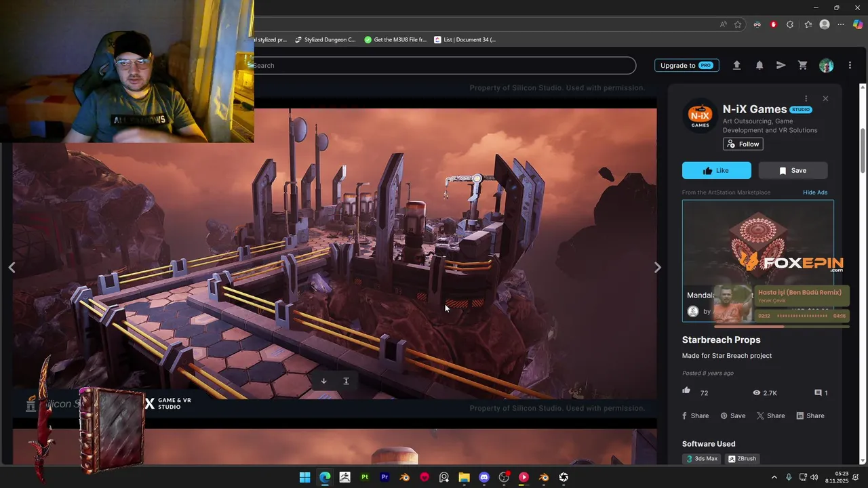This screenshot has width=868, height=488.
Task: Click the 3ds Max software tag
Action: tap(701, 459)
